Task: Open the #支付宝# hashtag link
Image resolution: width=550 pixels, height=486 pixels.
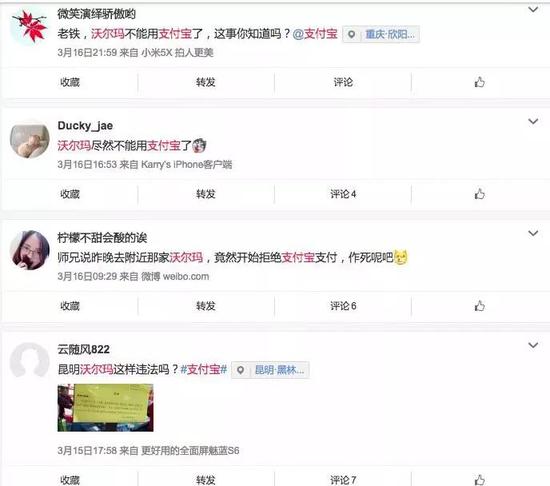Action: pyautogui.click(x=203, y=369)
